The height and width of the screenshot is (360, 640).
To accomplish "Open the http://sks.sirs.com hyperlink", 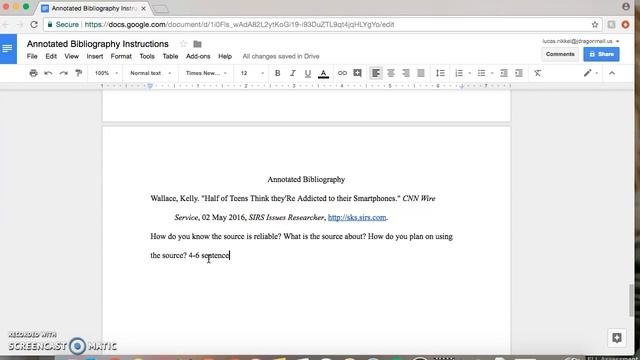I will tap(357, 218).
